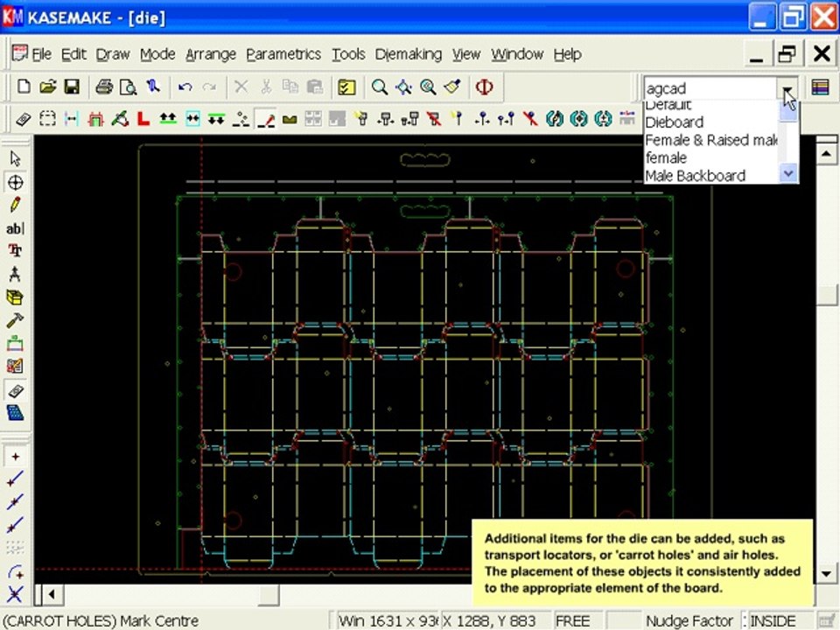Viewport: 840px width, 630px height.
Task: Open the Arrange menu
Action: [x=211, y=54]
